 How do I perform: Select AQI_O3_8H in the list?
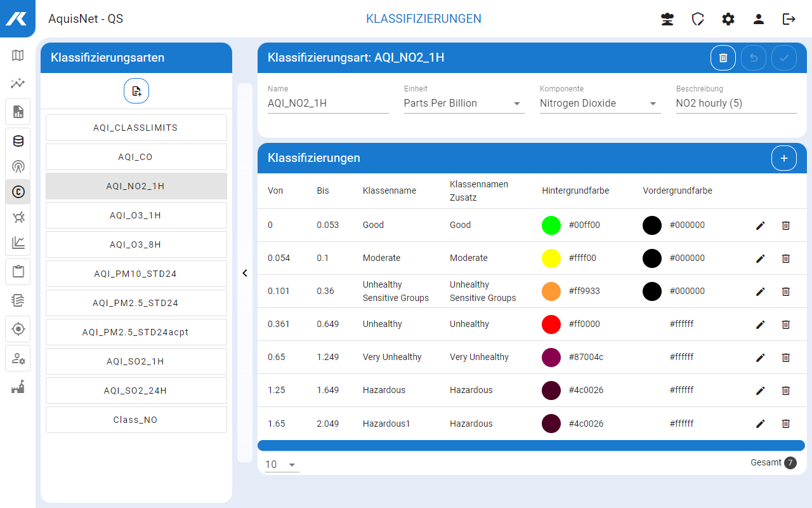tap(136, 244)
